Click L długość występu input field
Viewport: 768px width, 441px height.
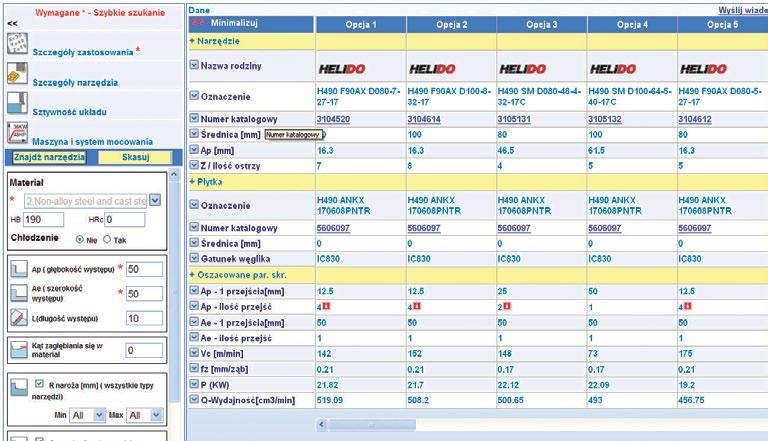pyautogui.click(x=144, y=318)
